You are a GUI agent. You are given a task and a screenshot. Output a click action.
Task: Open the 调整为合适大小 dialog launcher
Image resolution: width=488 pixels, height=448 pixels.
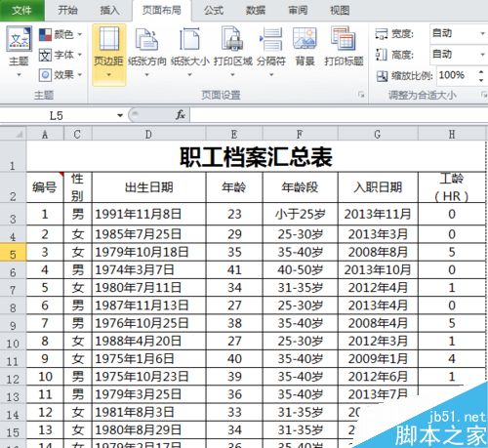[484, 95]
